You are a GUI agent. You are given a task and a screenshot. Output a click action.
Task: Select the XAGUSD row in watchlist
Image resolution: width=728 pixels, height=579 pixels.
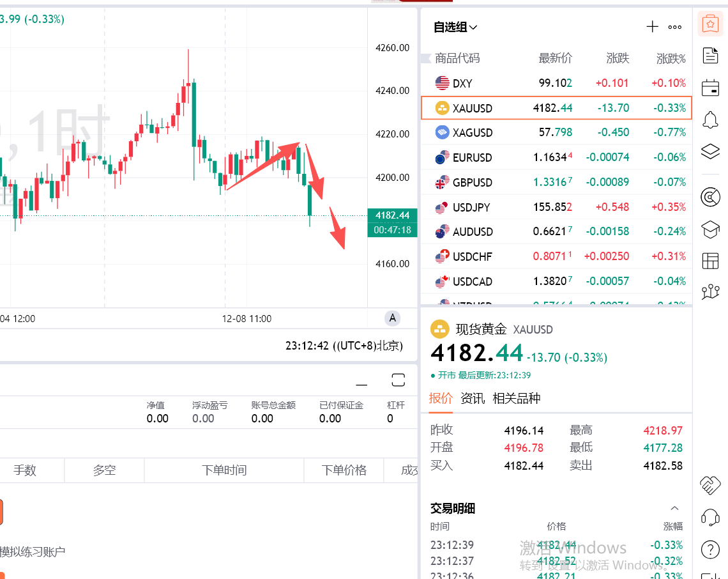[x=556, y=132]
